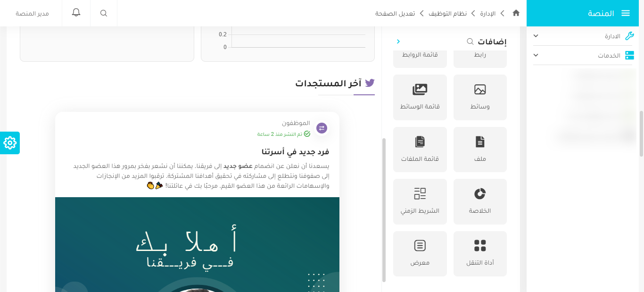
Task: Select the قائمة الروابط widget
Action: coord(420,53)
